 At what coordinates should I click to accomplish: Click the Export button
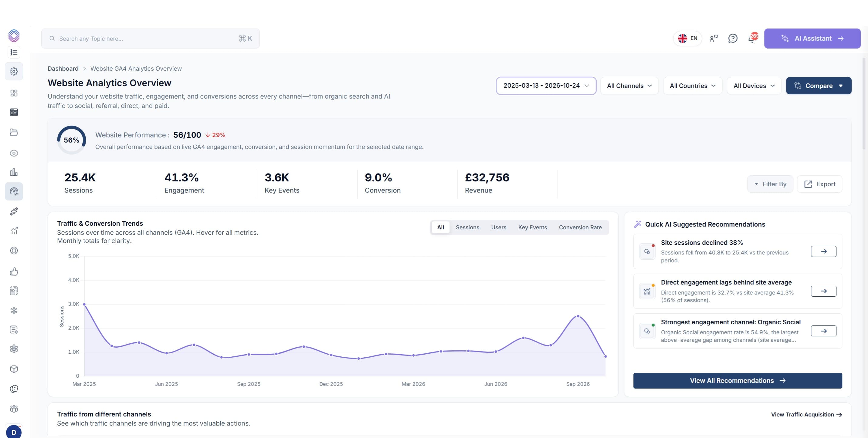pos(819,184)
